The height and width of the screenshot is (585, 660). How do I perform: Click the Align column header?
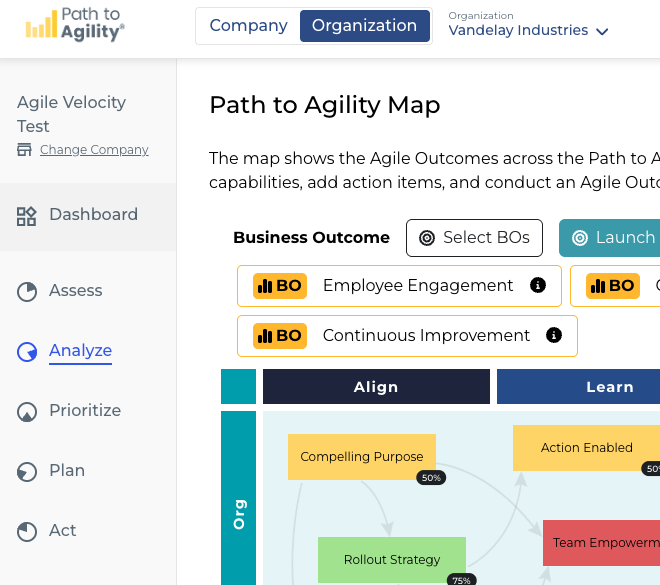tap(376, 387)
